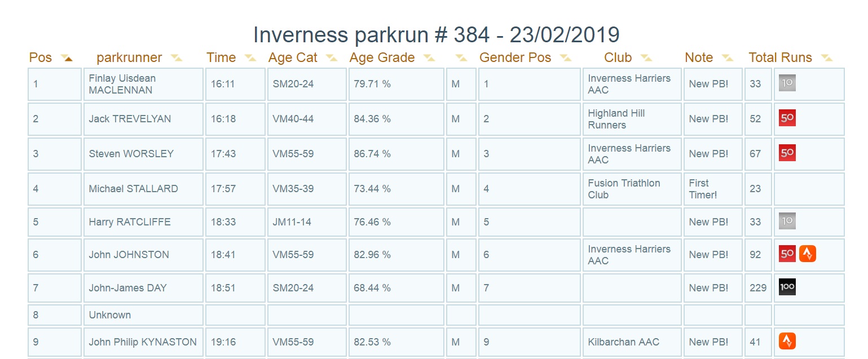Click the parkrunner column header
868x359 pixels.
[x=129, y=57]
